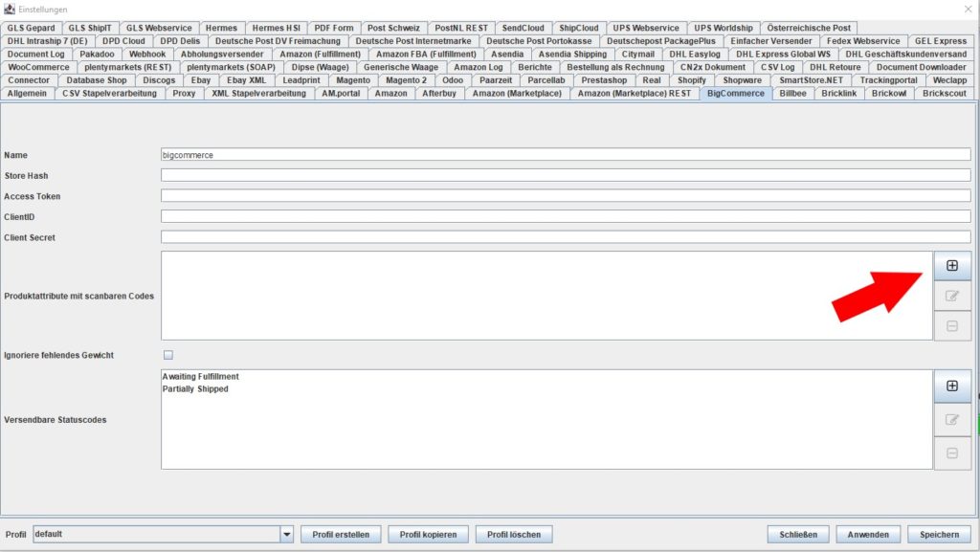The height and width of the screenshot is (552, 980).
Task: Select the CSV Log tab
Action: pos(777,67)
